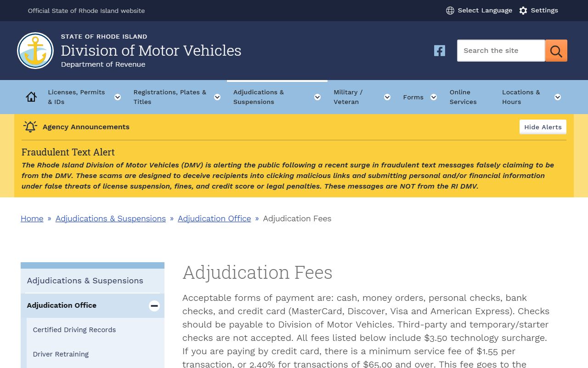
Task: Open the Adjudications & Suspensions navigation menu
Action: coord(259,97)
